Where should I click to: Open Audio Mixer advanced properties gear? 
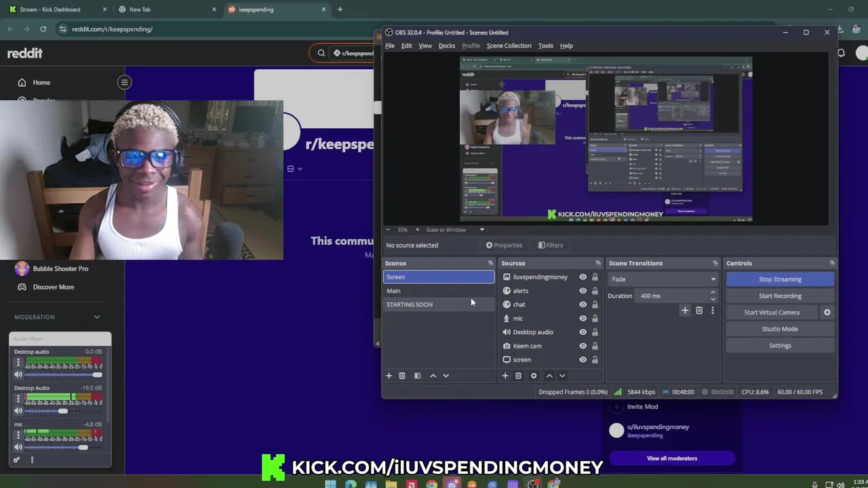click(x=17, y=460)
